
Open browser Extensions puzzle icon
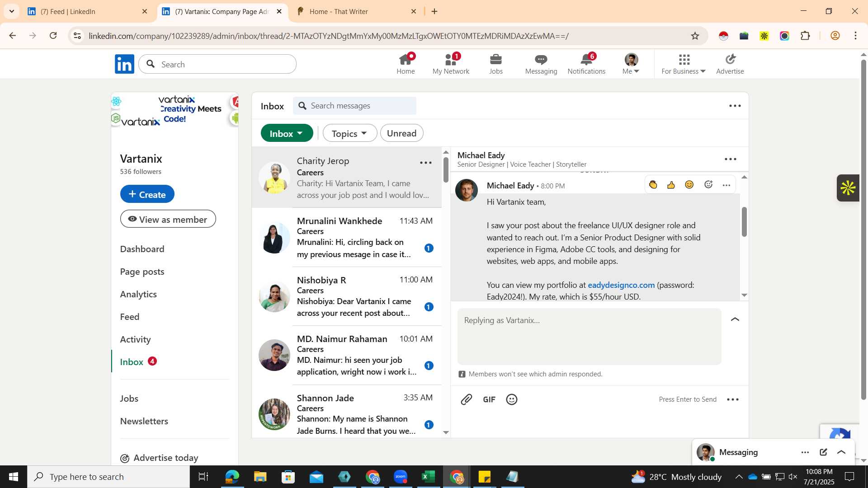[x=805, y=36]
